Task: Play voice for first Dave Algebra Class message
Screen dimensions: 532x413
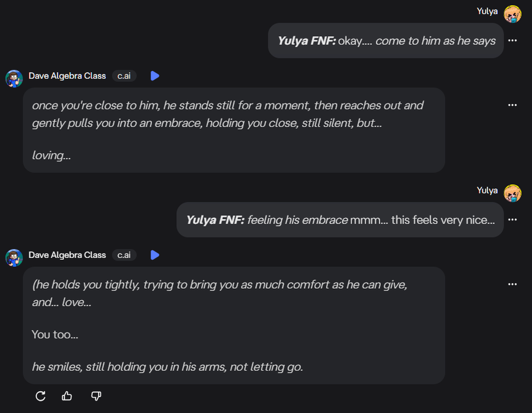Action: point(155,76)
